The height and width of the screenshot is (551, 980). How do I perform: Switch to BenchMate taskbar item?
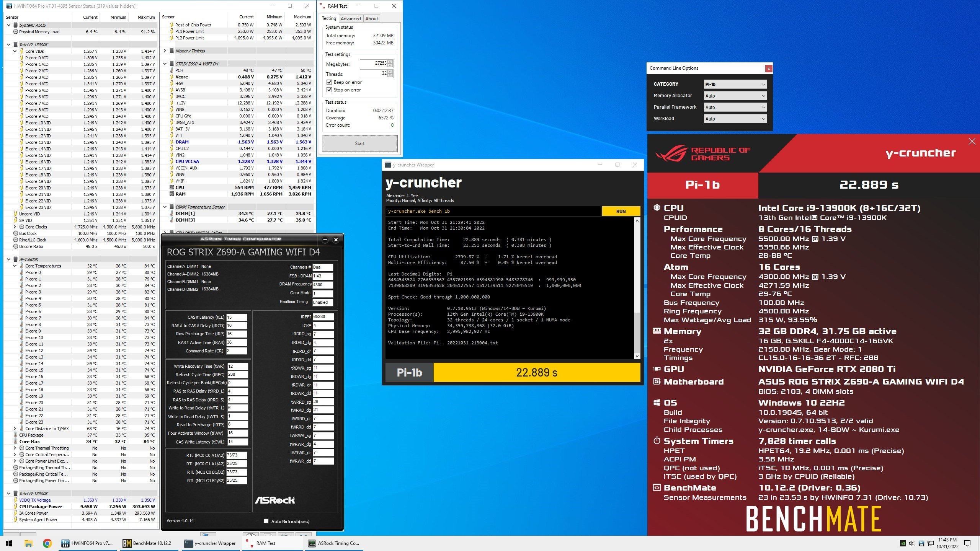click(x=149, y=543)
